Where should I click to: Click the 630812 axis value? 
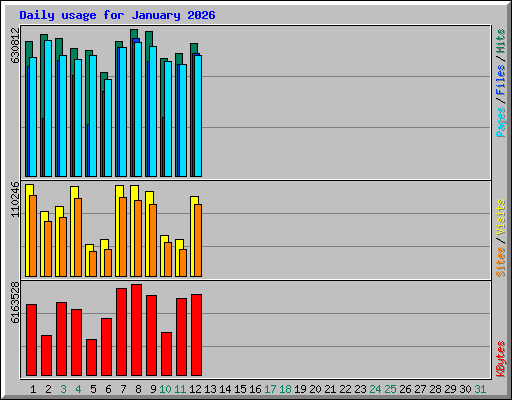pyautogui.click(x=15, y=45)
